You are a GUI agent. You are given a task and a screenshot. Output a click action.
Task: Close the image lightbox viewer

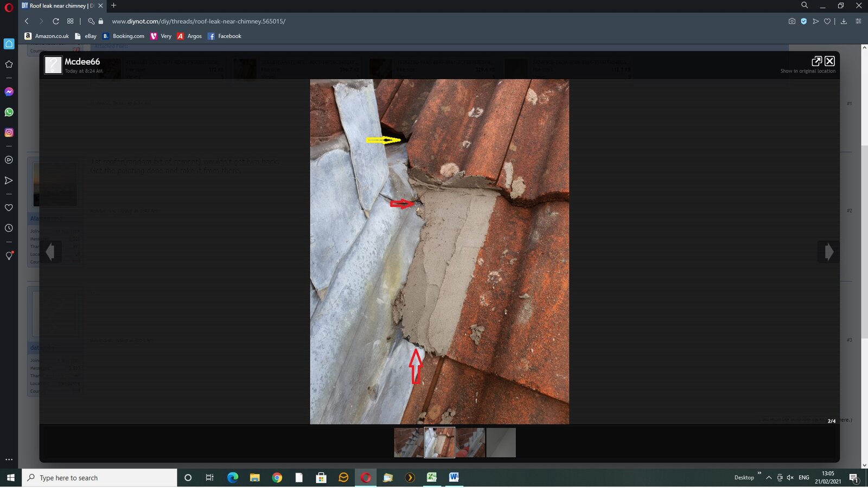[x=829, y=61]
